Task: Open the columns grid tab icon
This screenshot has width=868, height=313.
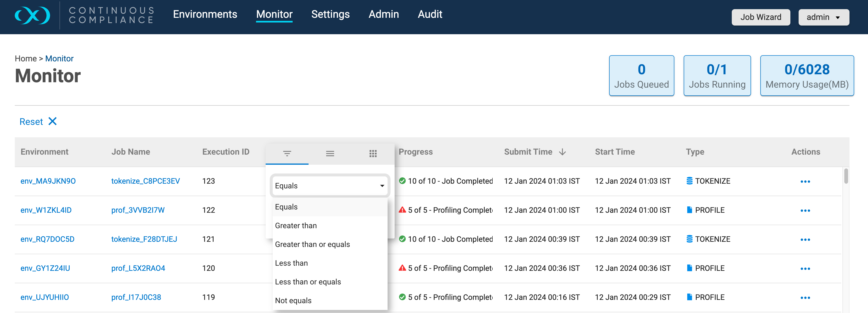Action: point(373,153)
